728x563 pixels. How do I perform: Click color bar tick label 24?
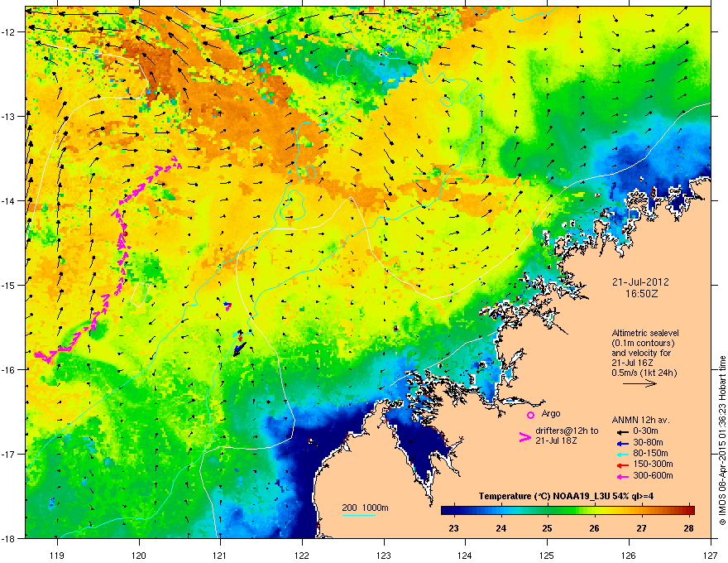coord(500,528)
